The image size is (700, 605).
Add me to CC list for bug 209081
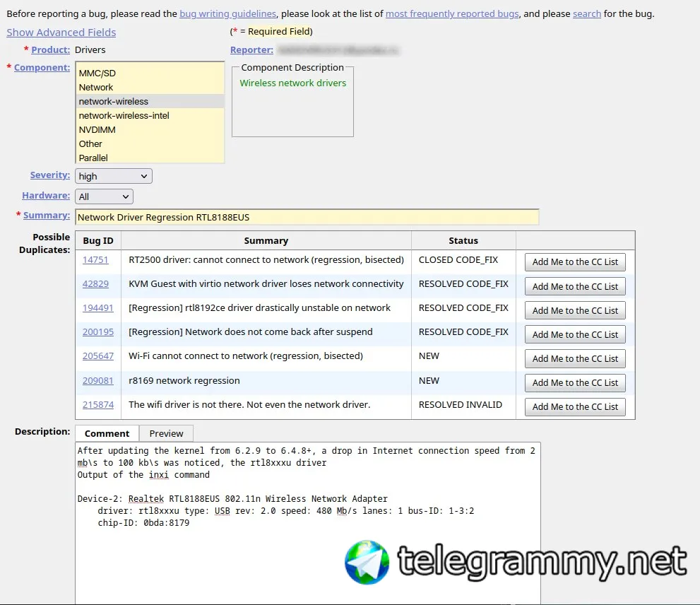click(575, 383)
